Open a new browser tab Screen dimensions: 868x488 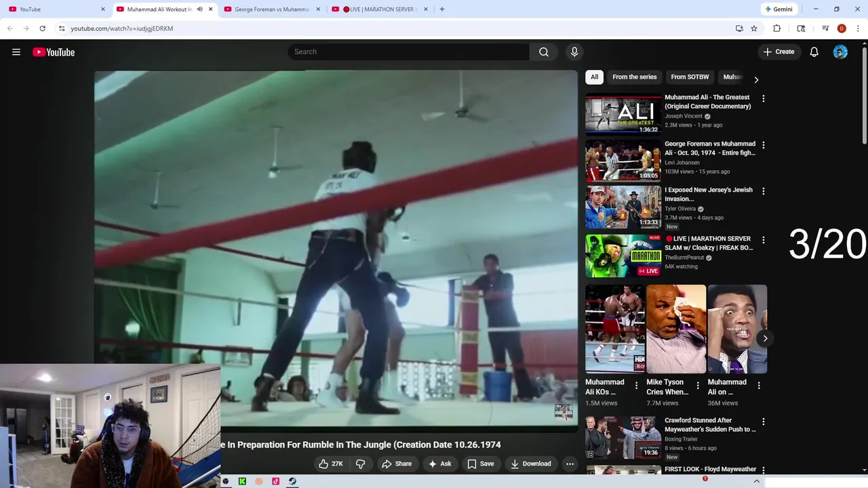(442, 9)
